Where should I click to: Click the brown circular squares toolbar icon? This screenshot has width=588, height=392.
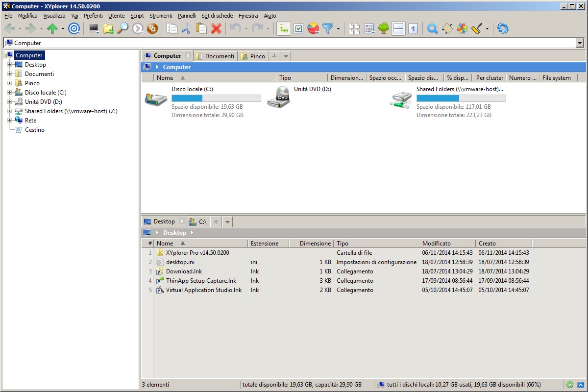click(x=152, y=28)
